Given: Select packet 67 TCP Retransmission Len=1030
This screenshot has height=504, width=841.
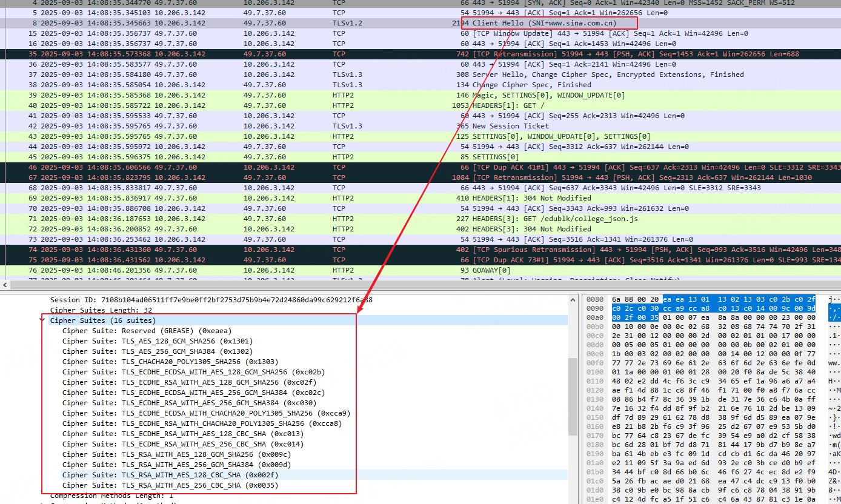Looking at the screenshot, I should [420, 177].
